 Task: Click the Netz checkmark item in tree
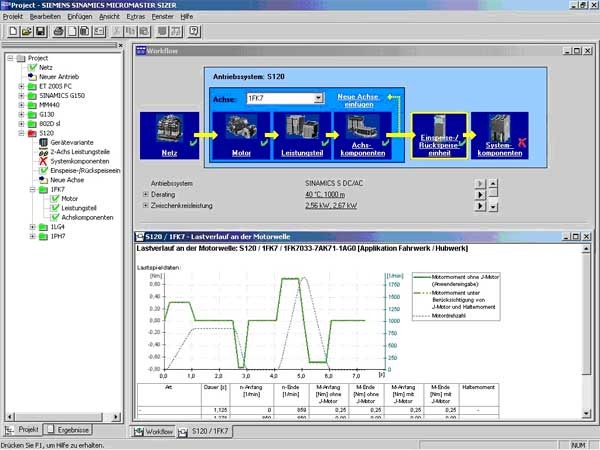tap(46, 67)
